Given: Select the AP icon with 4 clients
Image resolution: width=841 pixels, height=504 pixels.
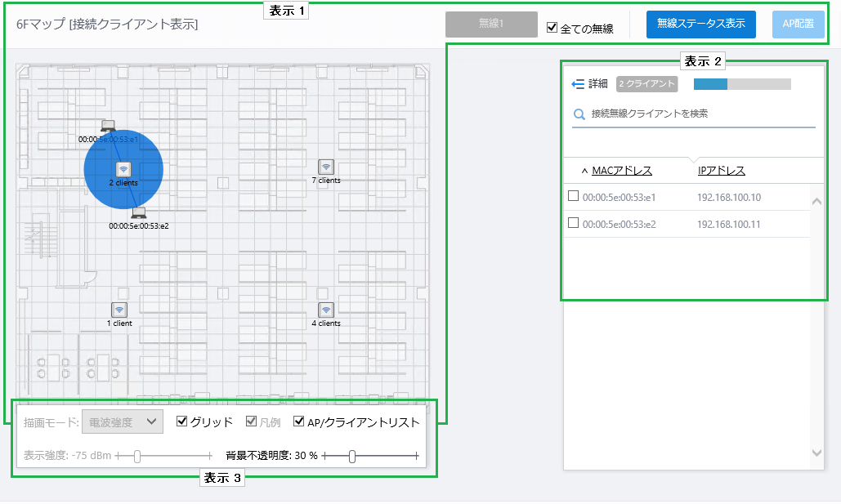Looking at the screenshot, I should [326, 310].
